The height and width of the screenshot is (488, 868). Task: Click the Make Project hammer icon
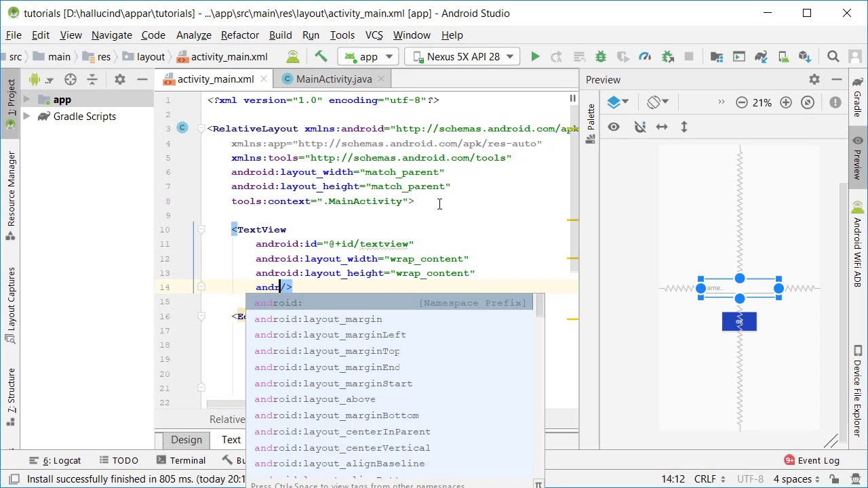click(321, 57)
